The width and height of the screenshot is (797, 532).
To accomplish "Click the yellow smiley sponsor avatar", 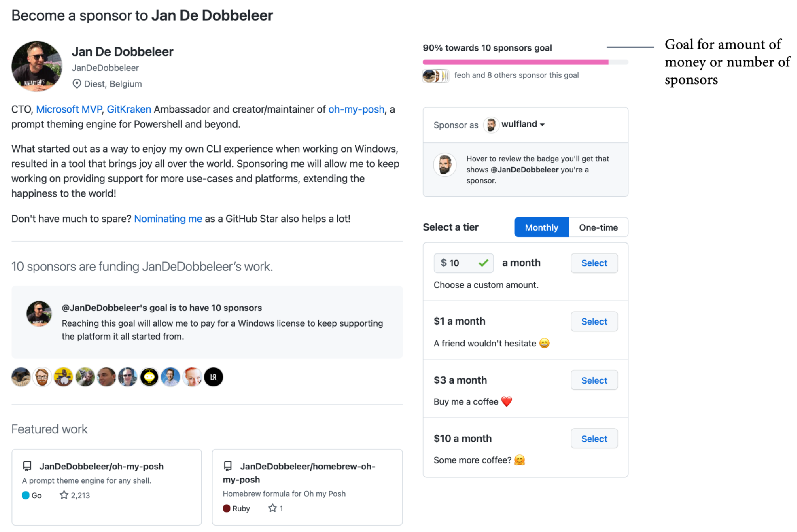I will (149, 377).
